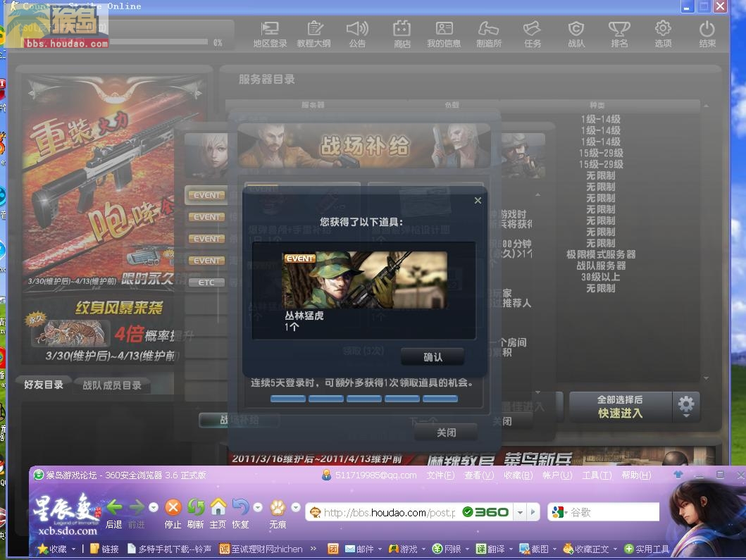Go to the browser 主页 home icon
Viewport: 746px width, 560px height.
[218, 507]
